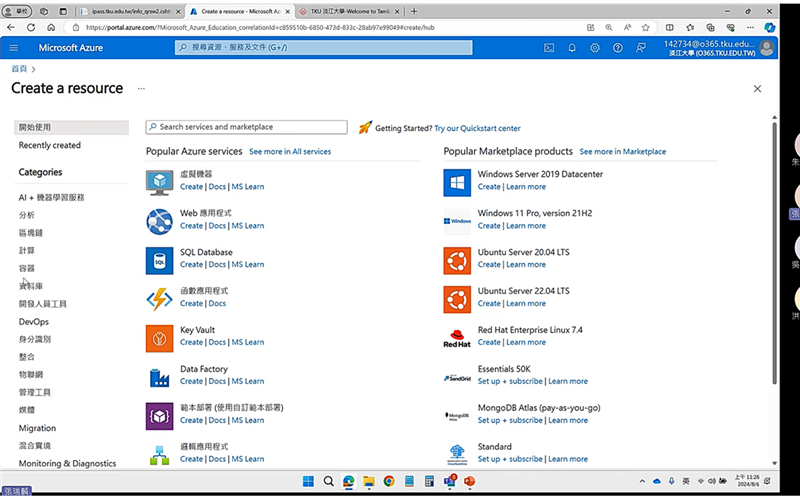Open the more options ellipsis beside Create a resource
Viewport: 800px width, 499px height.
tap(141, 89)
